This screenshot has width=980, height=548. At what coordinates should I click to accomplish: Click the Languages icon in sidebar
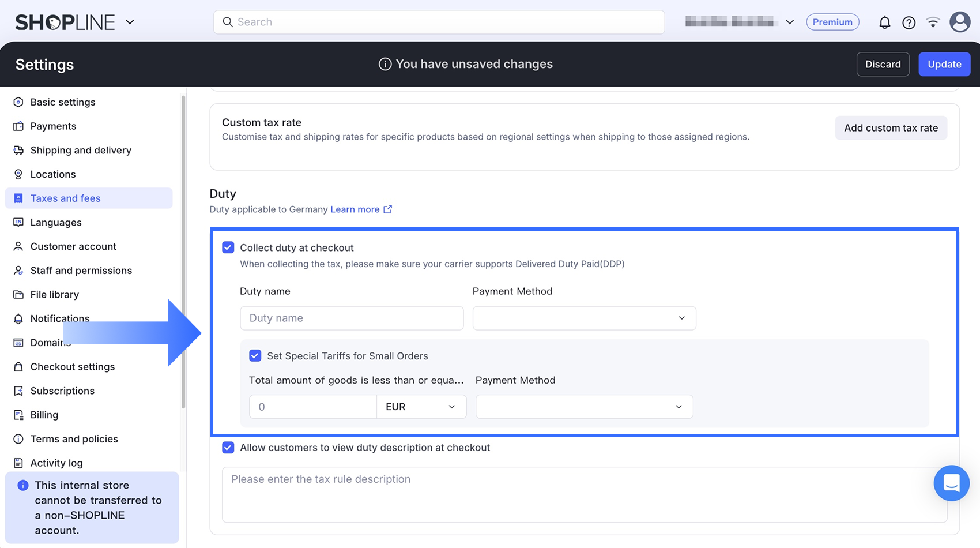point(18,223)
